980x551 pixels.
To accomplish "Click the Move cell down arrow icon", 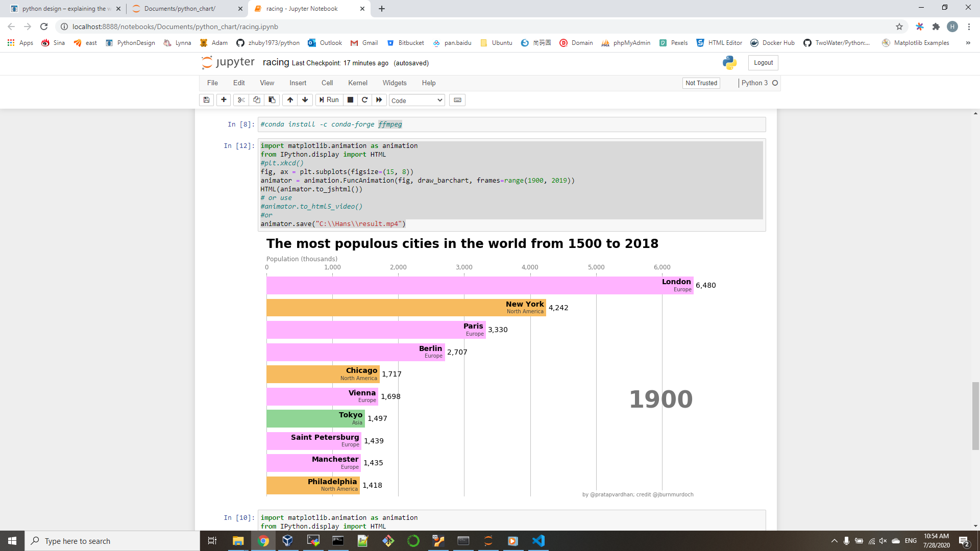I will [x=304, y=99].
